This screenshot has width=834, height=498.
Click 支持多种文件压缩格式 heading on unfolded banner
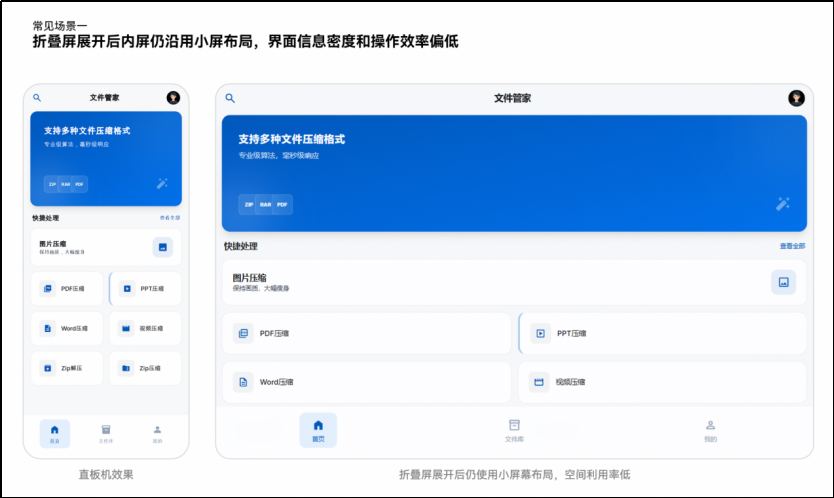pos(291,139)
